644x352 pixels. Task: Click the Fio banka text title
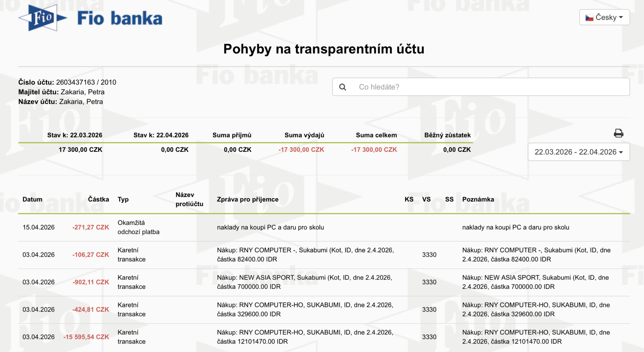tap(119, 18)
